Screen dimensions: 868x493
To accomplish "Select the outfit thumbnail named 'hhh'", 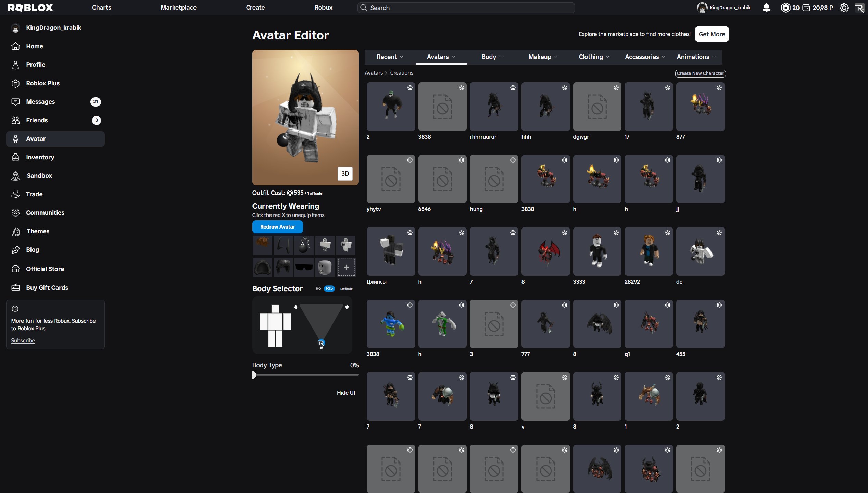I will (545, 107).
